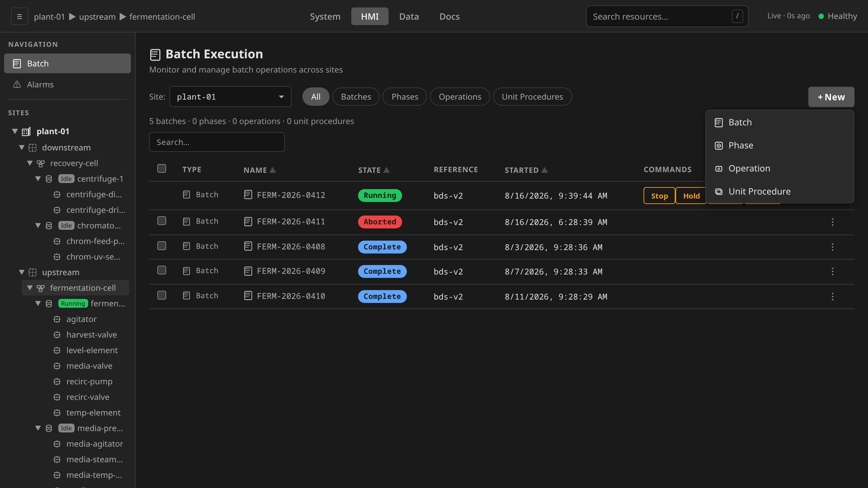868x488 pixels.
Task: Collapse the recovery-cell tree node
Action: (x=30, y=163)
